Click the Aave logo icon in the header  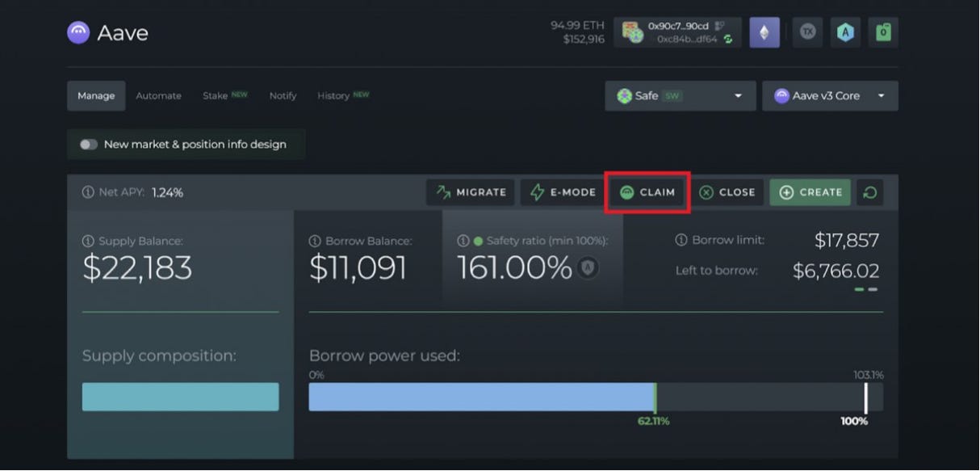pyautogui.click(x=78, y=32)
